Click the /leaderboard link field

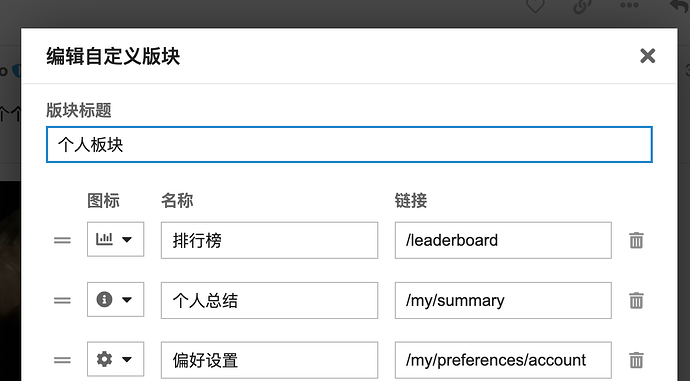(503, 240)
